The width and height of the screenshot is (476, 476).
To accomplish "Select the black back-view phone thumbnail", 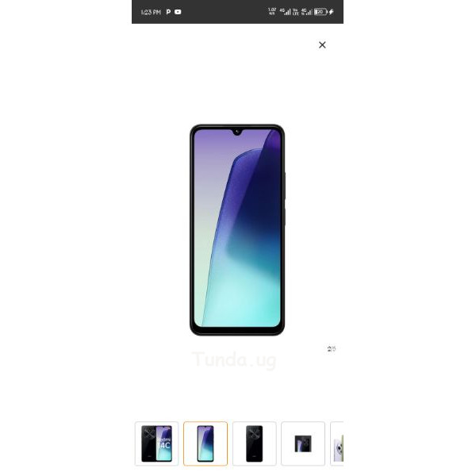I will 255,443.
